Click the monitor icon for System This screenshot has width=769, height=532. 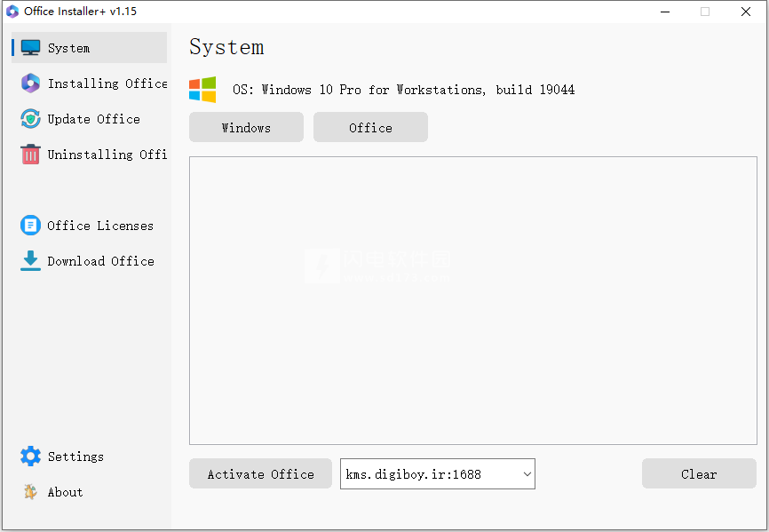point(30,48)
